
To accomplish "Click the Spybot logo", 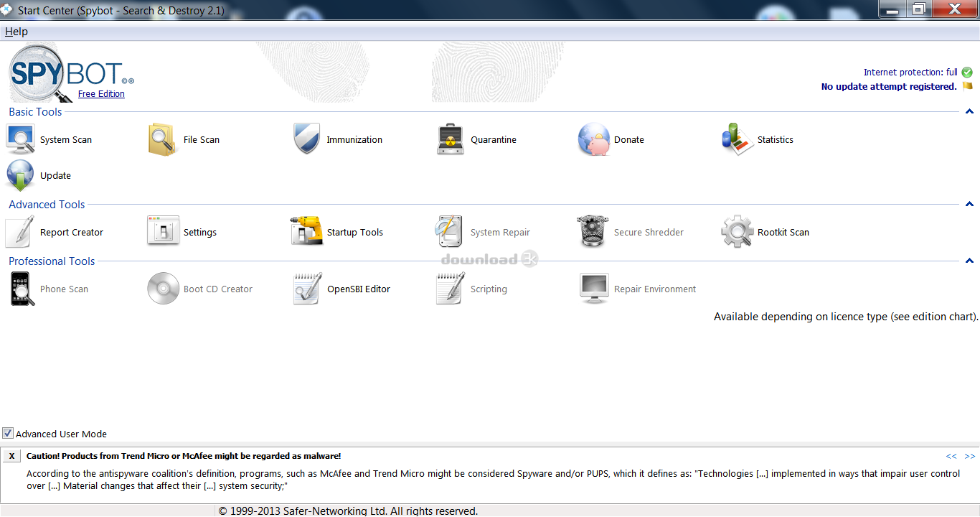I will click(x=70, y=73).
